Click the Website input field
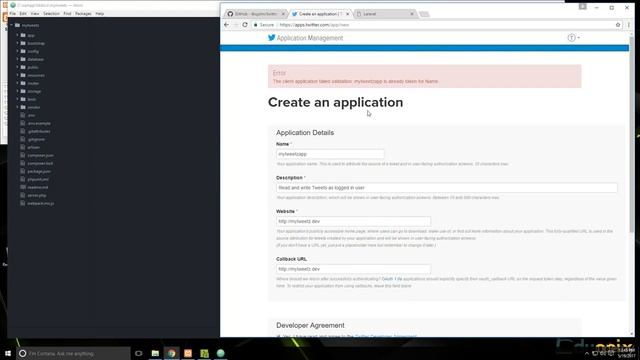640x360 pixels. point(353,221)
